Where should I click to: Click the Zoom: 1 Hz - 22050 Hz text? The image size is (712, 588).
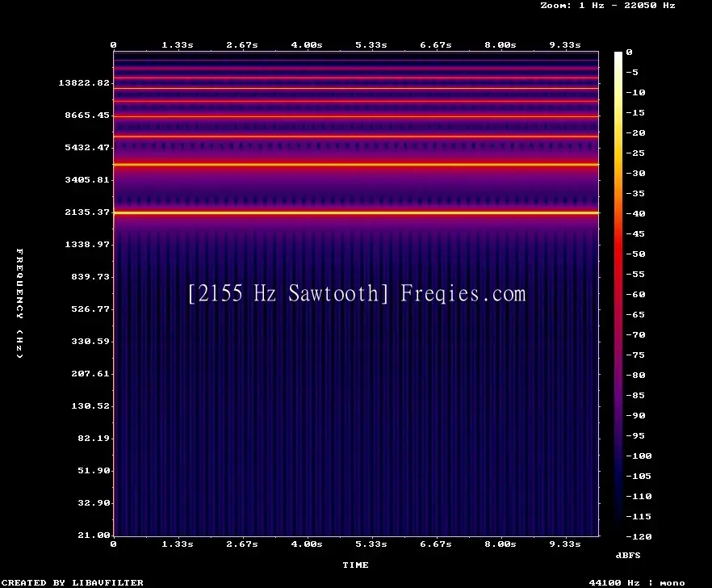pos(608,6)
